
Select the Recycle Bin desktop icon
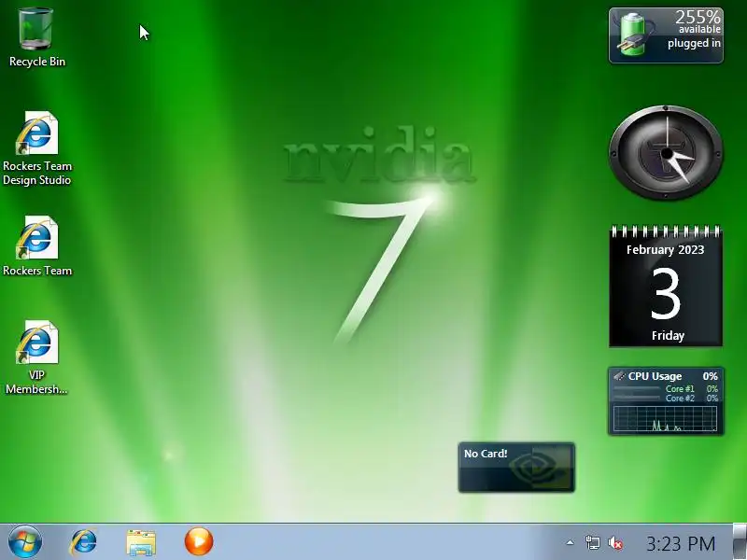(36, 37)
